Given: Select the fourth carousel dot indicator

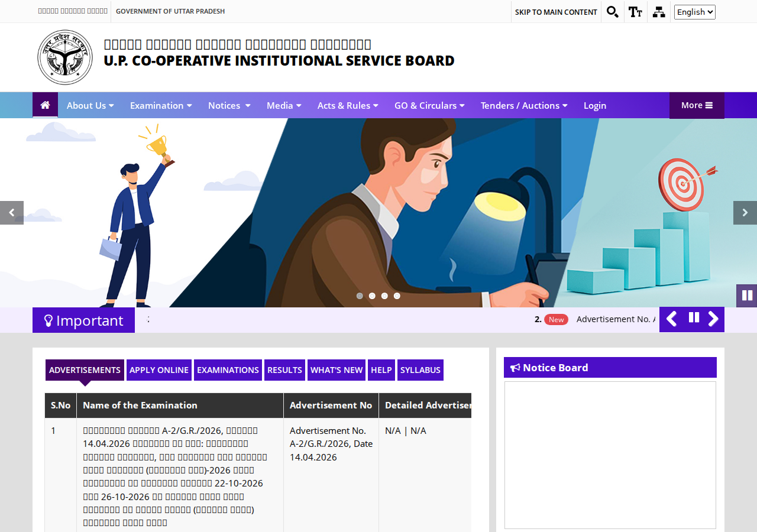Looking at the screenshot, I should pyautogui.click(x=397, y=296).
